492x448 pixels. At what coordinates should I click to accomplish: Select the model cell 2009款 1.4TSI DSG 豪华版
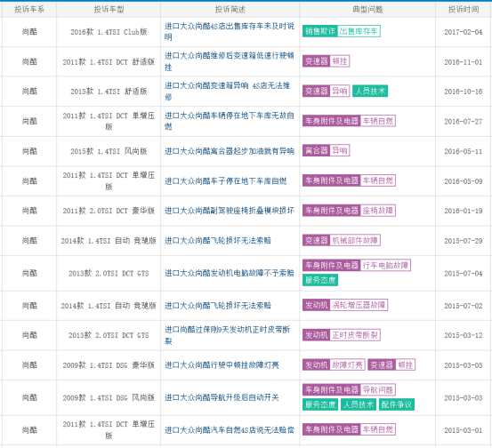[x=109, y=365]
